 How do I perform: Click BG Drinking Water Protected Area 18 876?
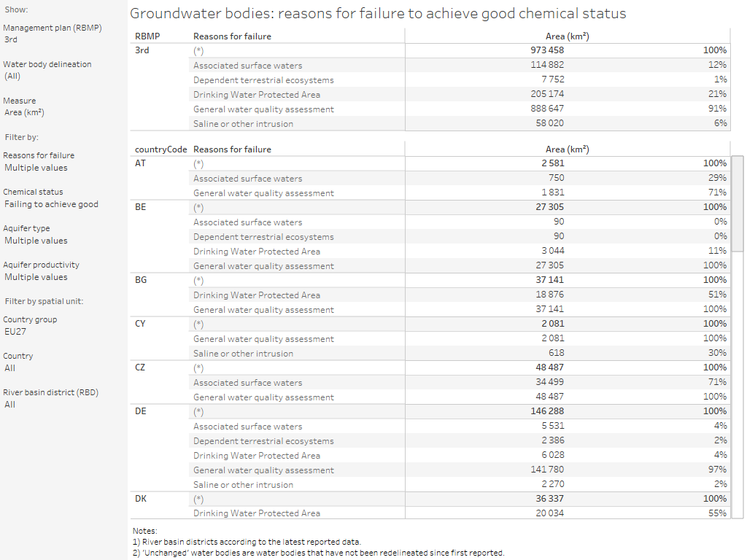click(x=550, y=295)
